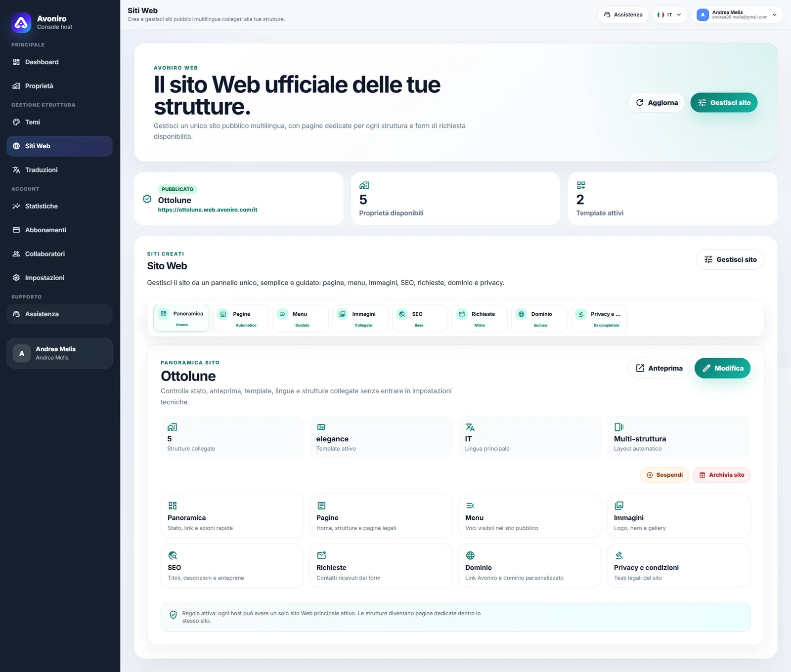Click the Anteprima preview button

coord(659,368)
